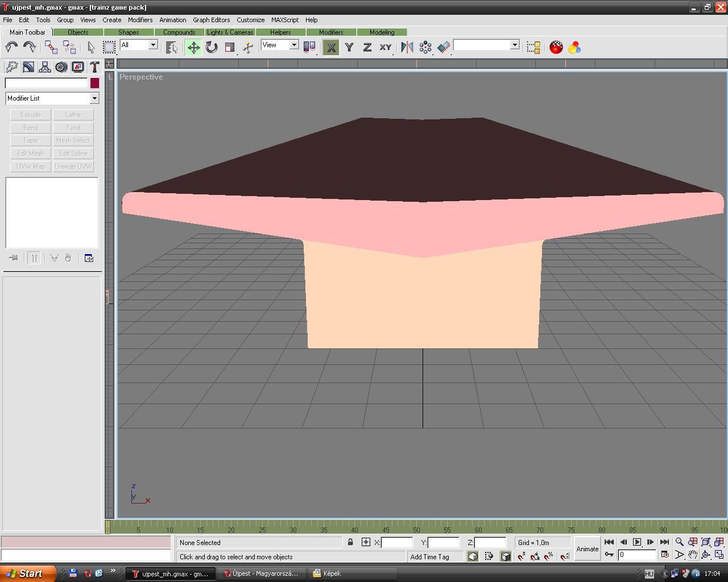Activate the Select and Rotate tool
The height and width of the screenshot is (582, 728).
[212, 48]
